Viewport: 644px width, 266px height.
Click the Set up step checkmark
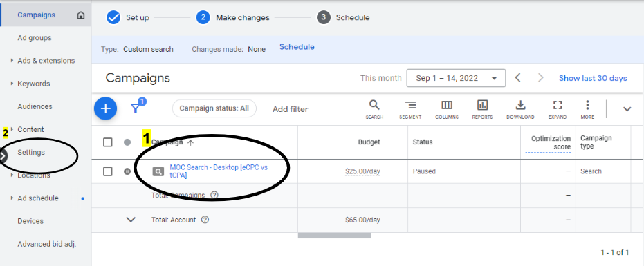coord(113,18)
